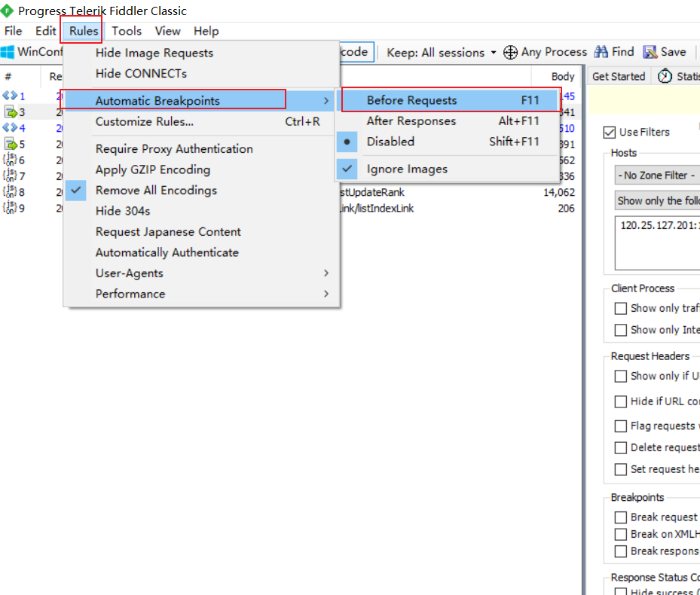Select the Disabled breakpoints radio option
The image size is (700, 595).
tap(390, 142)
